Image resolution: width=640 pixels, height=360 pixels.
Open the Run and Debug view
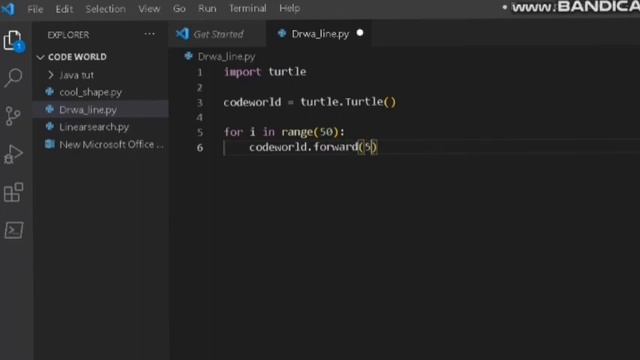coord(13,154)
